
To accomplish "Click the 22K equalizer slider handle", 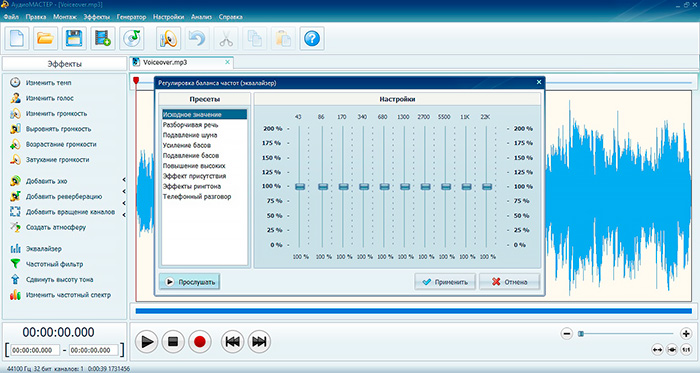I will (x=487, y=186).
